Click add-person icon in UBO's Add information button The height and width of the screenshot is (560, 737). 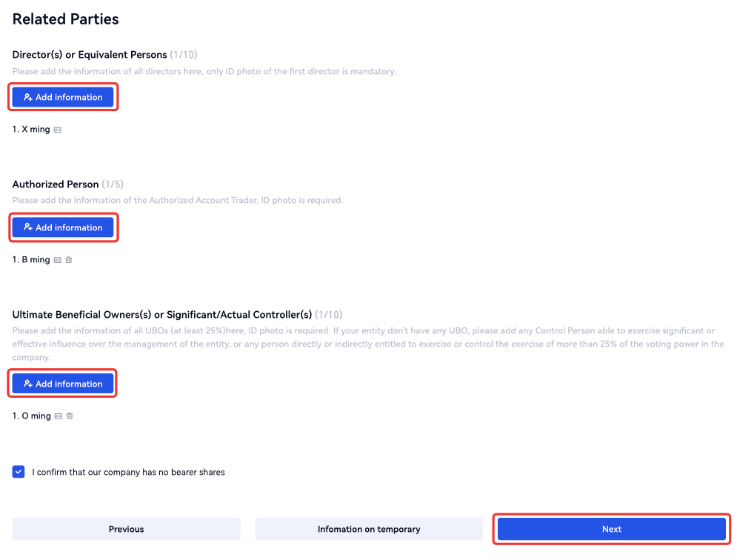tap(28, 384)
